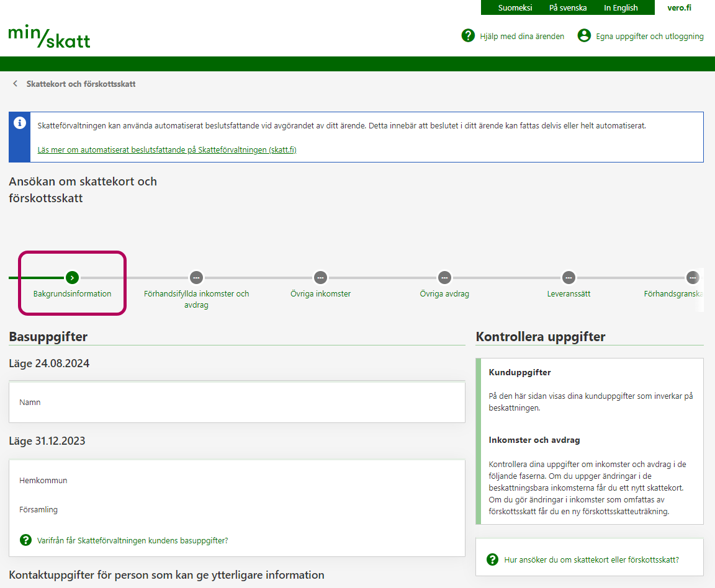This screenshot has width=715, height=588.
Task: Click question icon beside Hur ansöker du
Action: (x=493, y=559)
